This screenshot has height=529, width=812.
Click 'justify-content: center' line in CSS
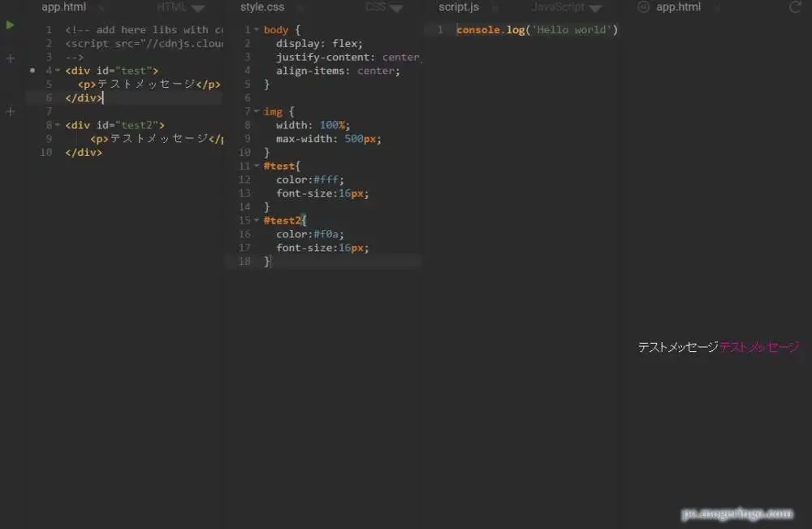(348, 57)
